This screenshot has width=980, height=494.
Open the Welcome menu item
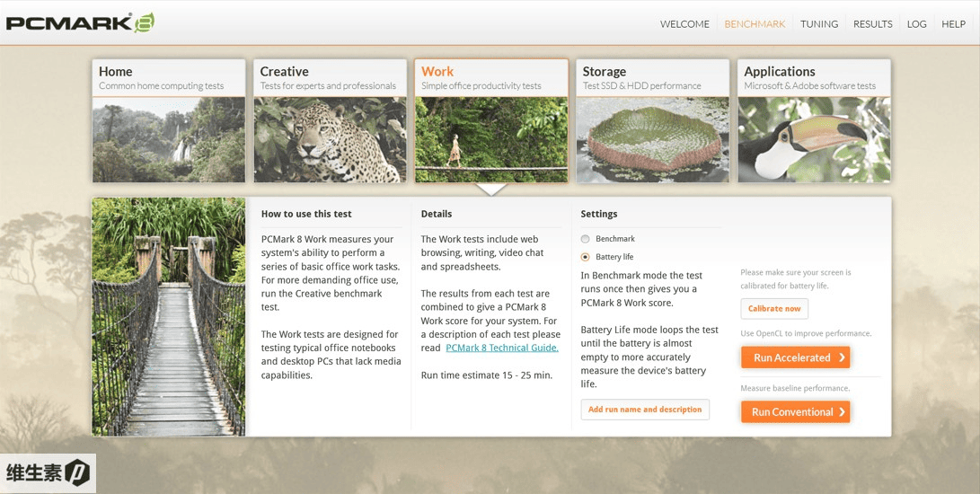(684, 24)
